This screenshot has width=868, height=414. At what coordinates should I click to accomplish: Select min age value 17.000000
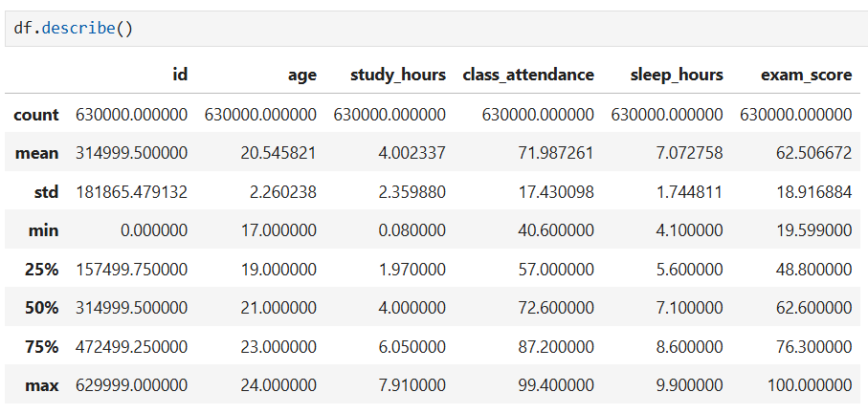point(278,230)
